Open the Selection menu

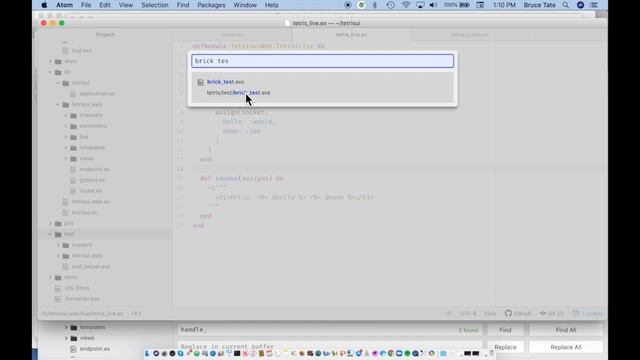[x=155, y=5]
